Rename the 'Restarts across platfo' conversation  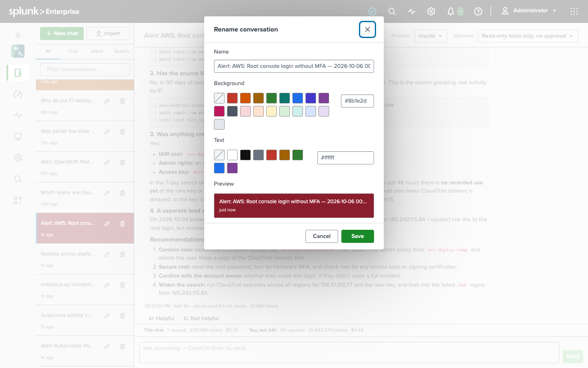coord(107,254)
